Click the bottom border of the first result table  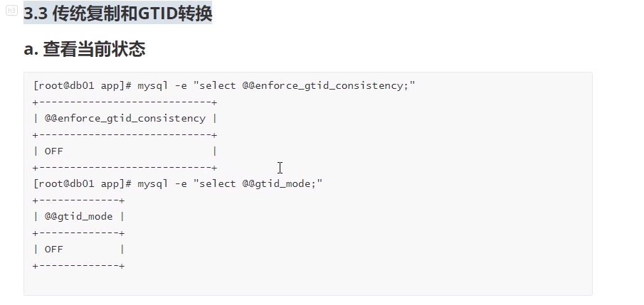(125, 167)
